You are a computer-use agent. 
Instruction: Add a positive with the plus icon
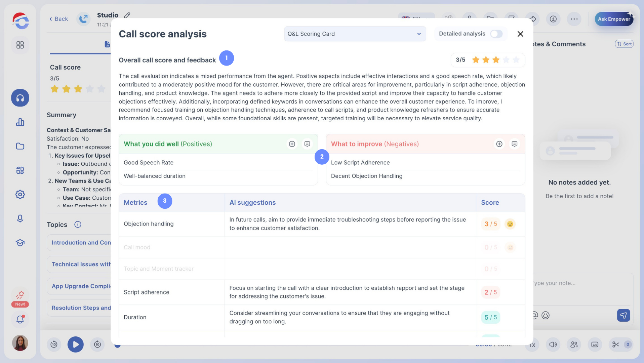point(292,144)
